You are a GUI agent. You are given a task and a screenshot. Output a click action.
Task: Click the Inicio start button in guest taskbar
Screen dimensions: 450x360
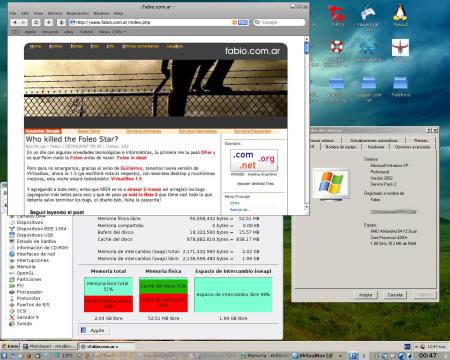pyautogui.click(x=10, y=346)
